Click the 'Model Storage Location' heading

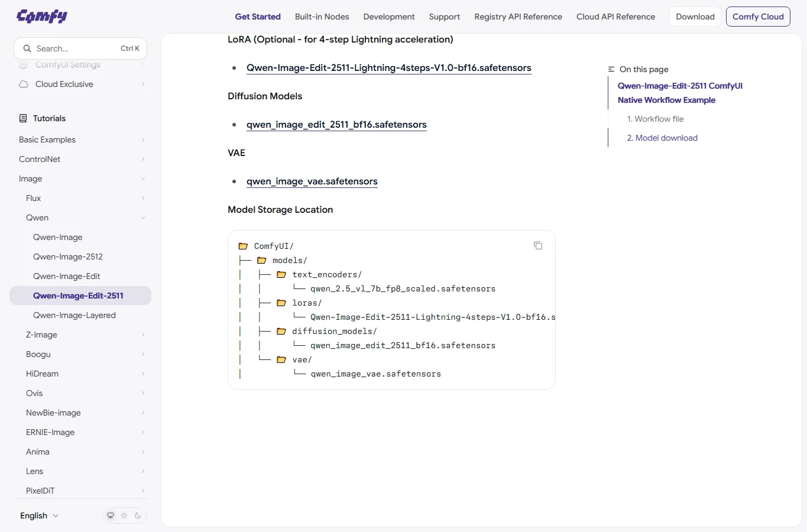[280, 209]
